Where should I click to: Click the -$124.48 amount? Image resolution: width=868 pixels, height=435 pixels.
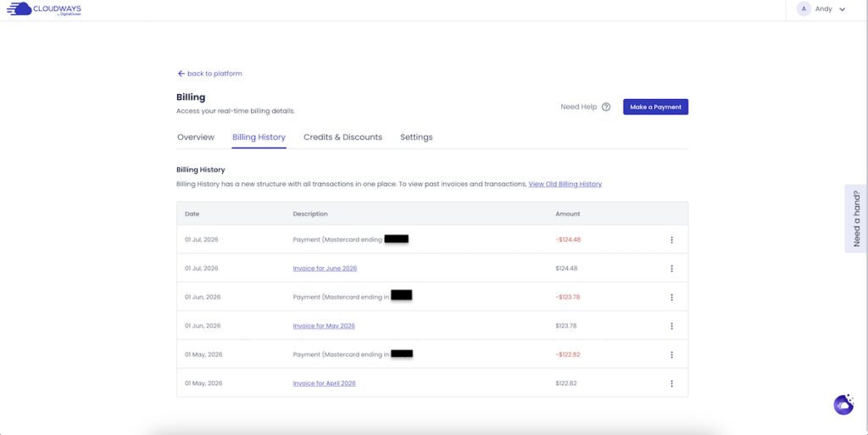coord(568,240)
